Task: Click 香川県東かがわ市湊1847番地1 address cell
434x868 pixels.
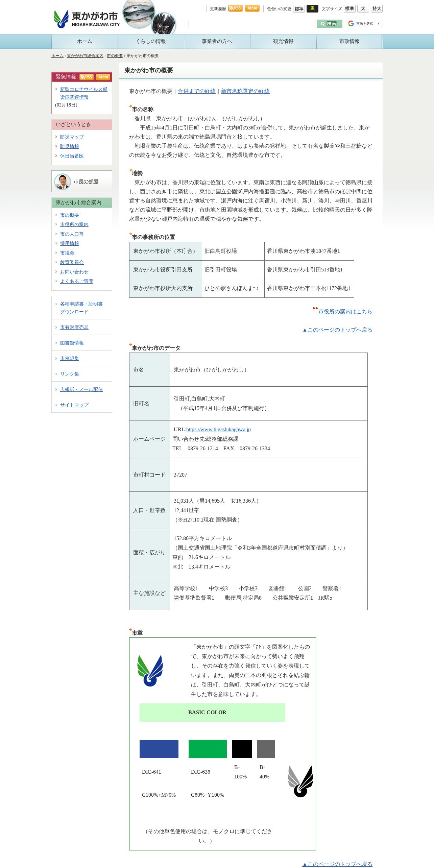Action: (309, 251)
